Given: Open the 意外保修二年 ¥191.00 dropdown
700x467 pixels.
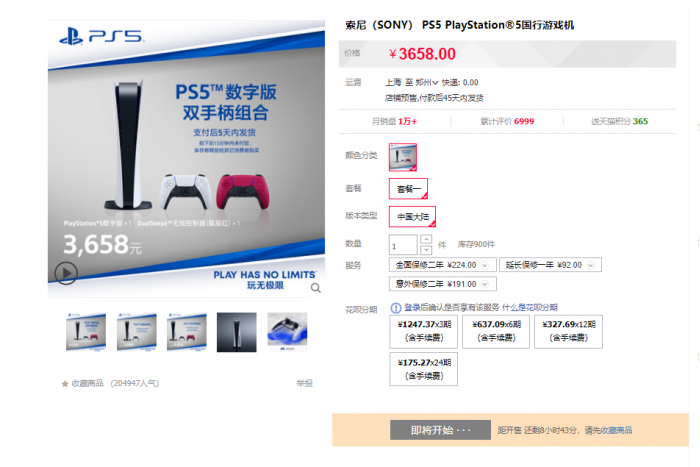Looking at the screenshot, I should click(442, 284).
